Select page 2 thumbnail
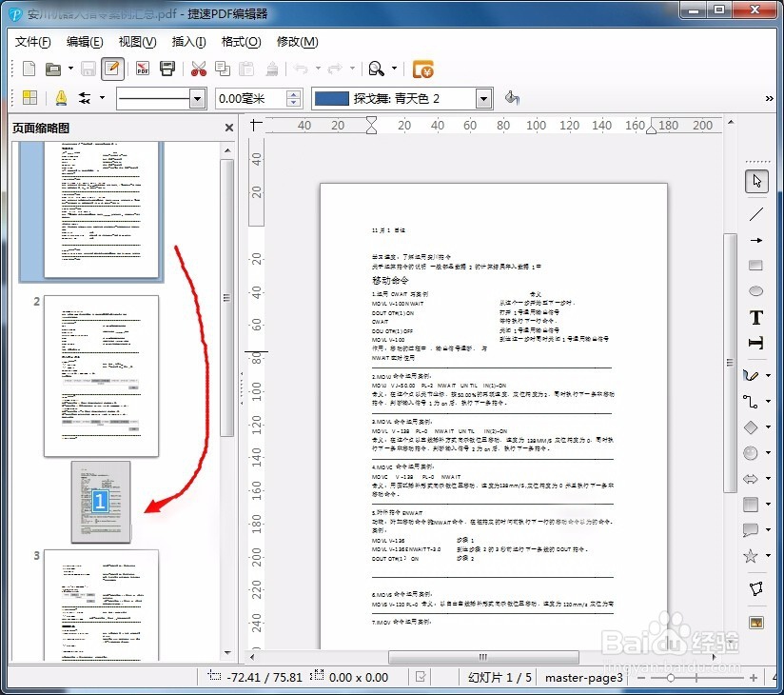Screen dimensions: 784x695 coord(101,376)
